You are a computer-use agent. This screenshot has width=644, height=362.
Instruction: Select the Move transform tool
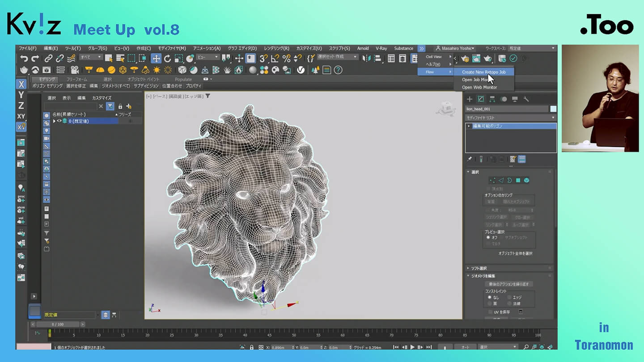(156, 58)
